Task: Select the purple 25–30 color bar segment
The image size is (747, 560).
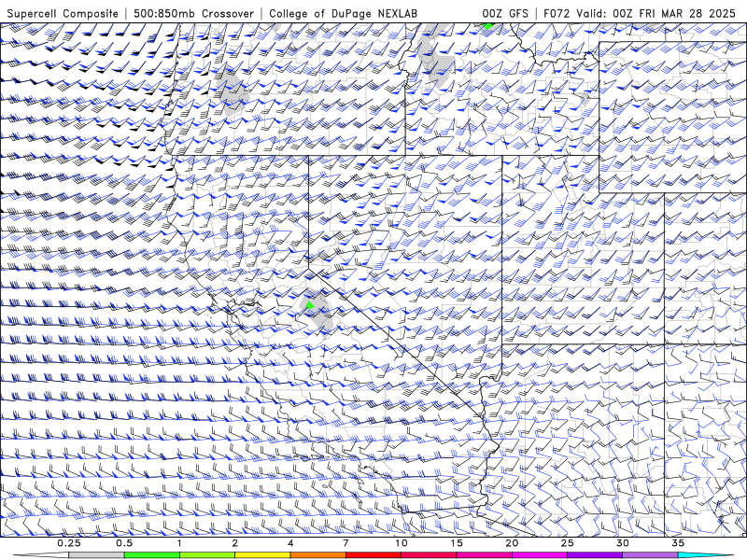Action: point(595,555)
